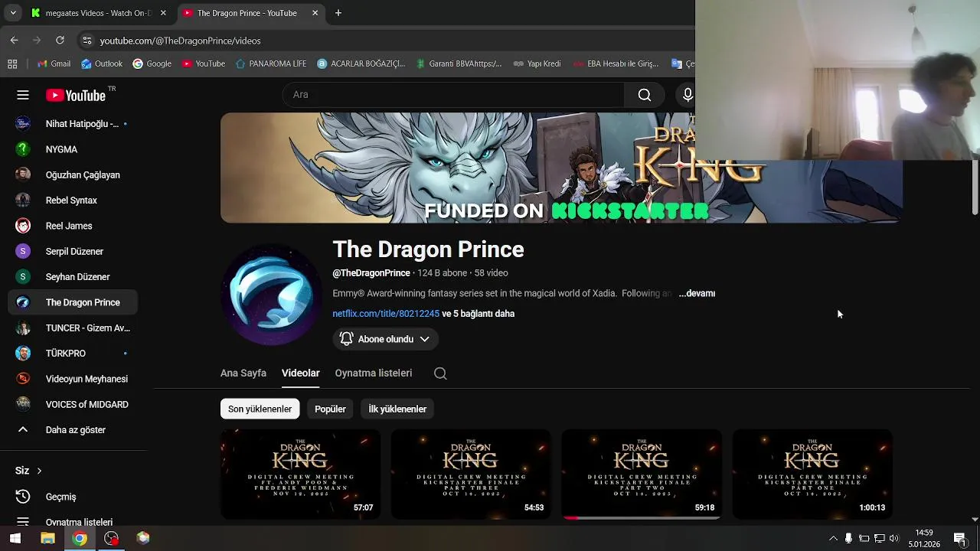Screen dimensions: 980x551
Task: Click watch progress bar on 59:18 video
Action: (x=641, y=518)
